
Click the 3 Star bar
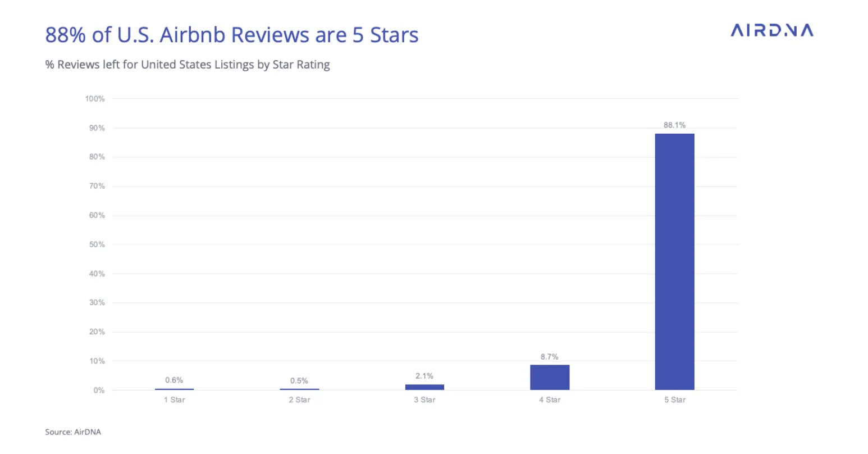point(424,387)
